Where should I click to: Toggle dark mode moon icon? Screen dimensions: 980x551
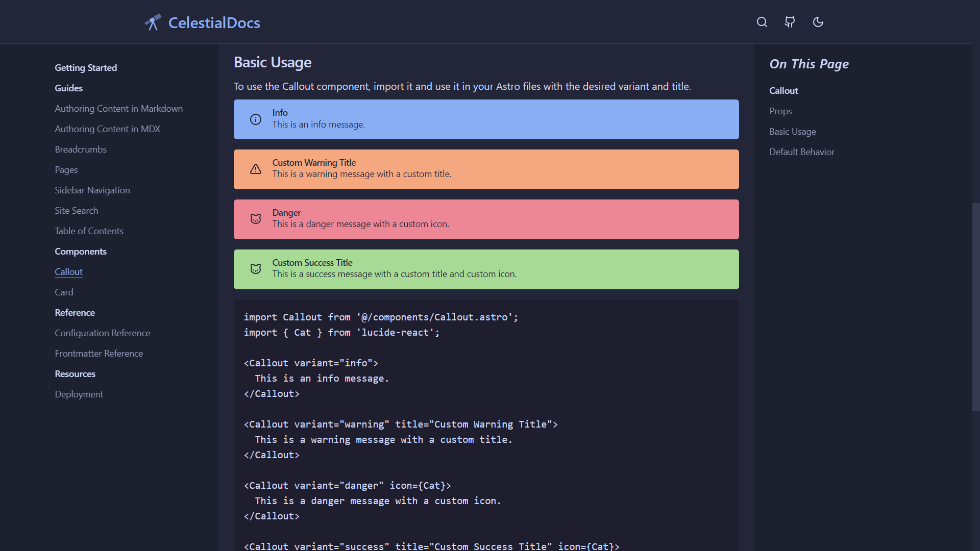point(818,22)
